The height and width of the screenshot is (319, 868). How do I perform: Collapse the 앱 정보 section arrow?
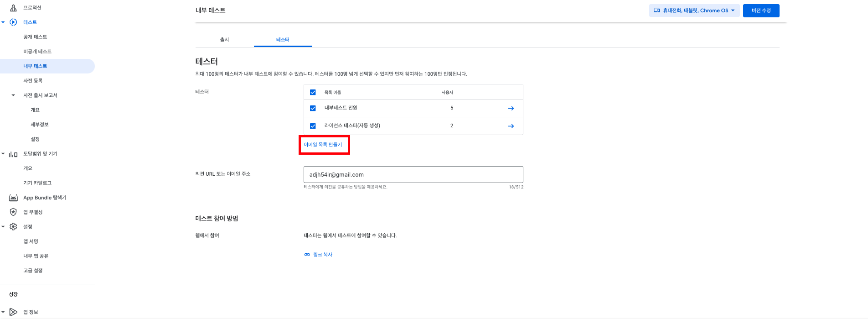3,312
